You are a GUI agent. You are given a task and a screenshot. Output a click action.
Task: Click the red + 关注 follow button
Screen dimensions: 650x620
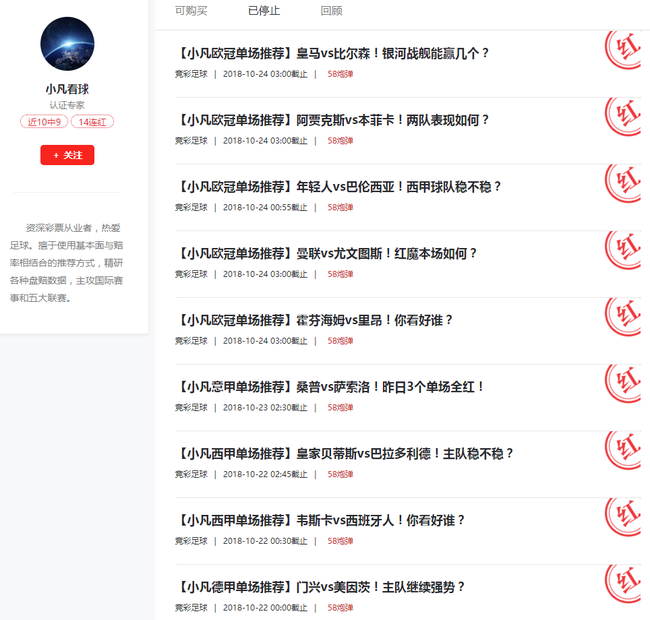tap(67, 155)
